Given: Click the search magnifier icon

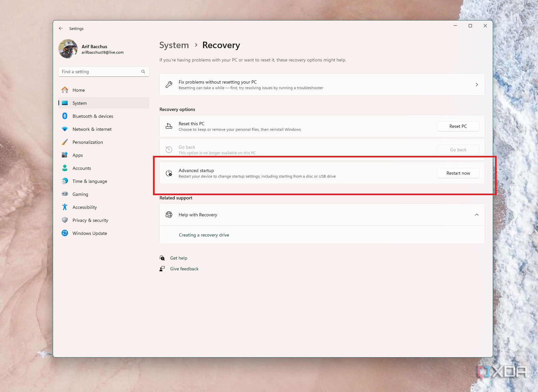Looking at the screenshot, I should tap(143, 72).
